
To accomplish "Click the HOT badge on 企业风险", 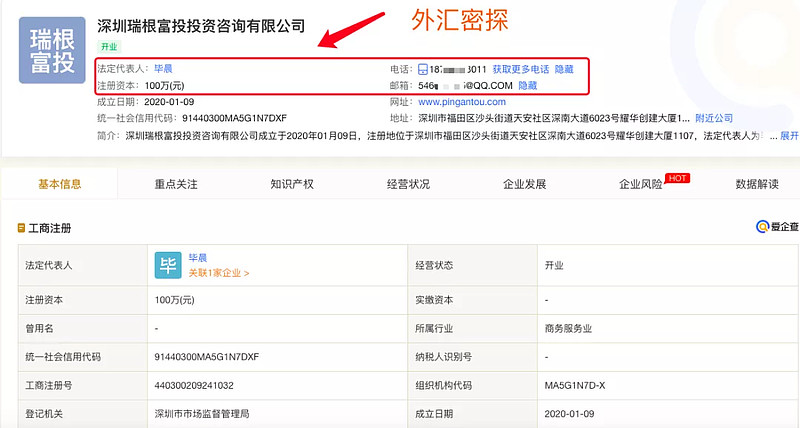I will click(678, 178).
